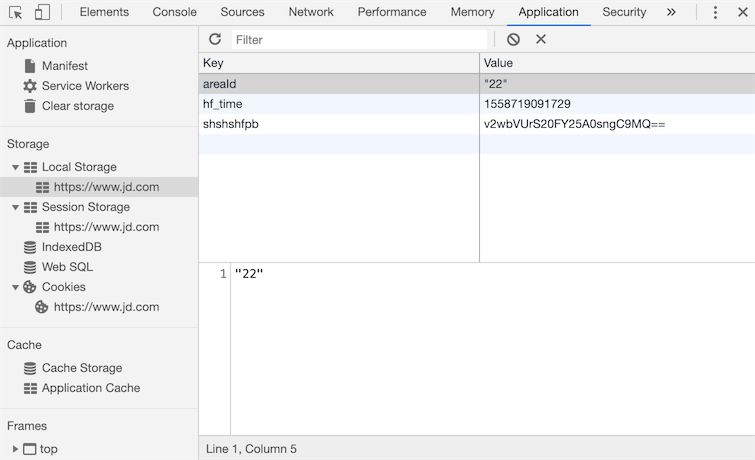This screenshot has width=755, height=460.
Task: Close the DevTools panel
Action: pyautogui.click(x=741, y=12)
